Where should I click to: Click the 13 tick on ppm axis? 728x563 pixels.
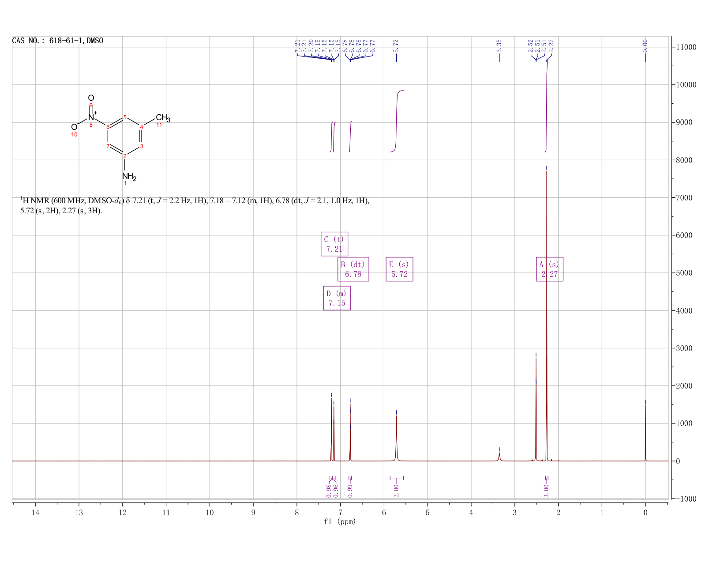click(79, 513)
